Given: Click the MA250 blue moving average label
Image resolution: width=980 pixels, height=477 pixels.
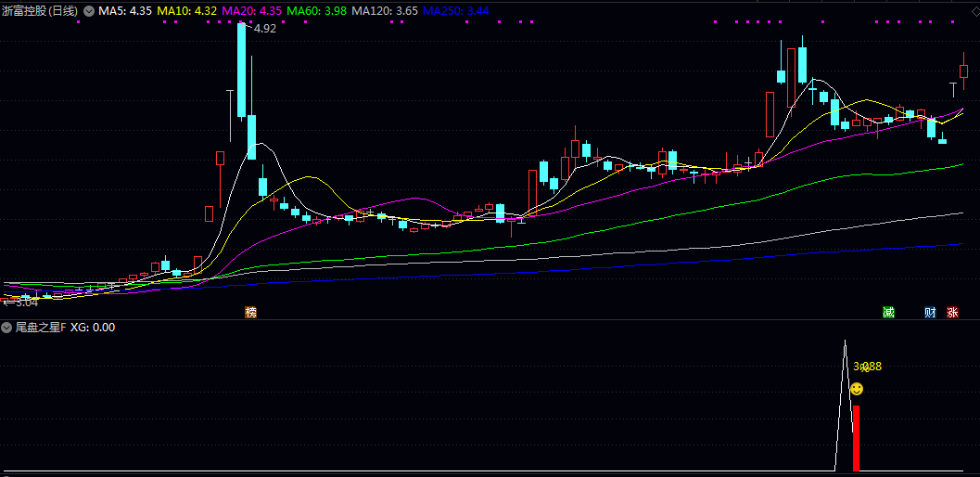Looking at the screenshot, I should (x=455, y=11).
